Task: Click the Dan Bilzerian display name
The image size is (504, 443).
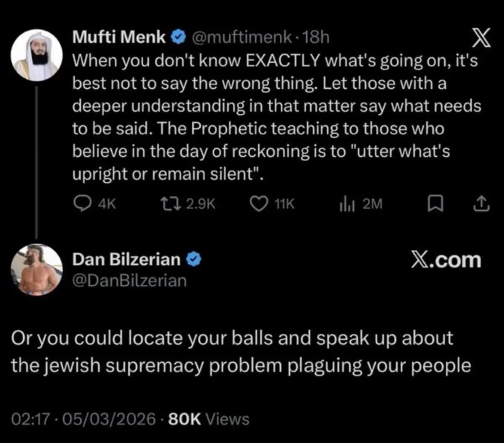Action: (126, 260)
